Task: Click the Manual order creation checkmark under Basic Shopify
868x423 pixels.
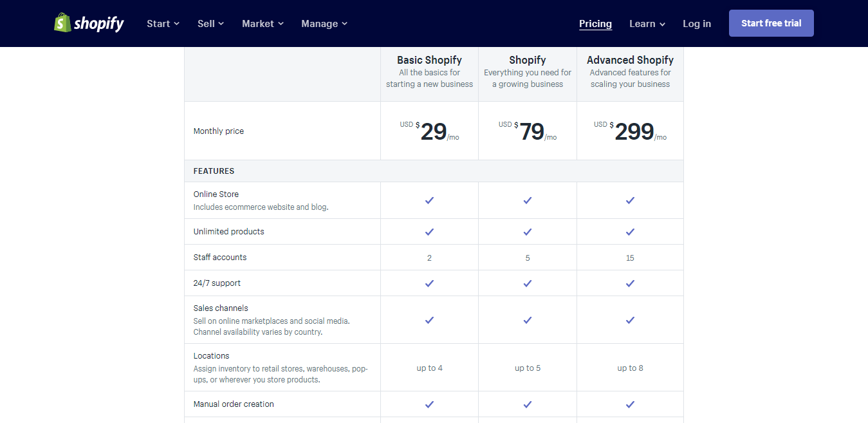Action: coord(429,405)
